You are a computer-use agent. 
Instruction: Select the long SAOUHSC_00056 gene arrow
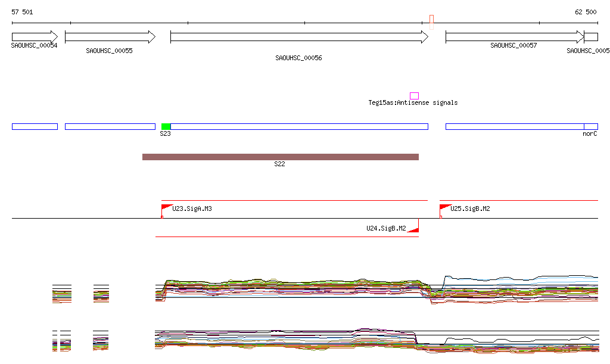coord(299,37)
